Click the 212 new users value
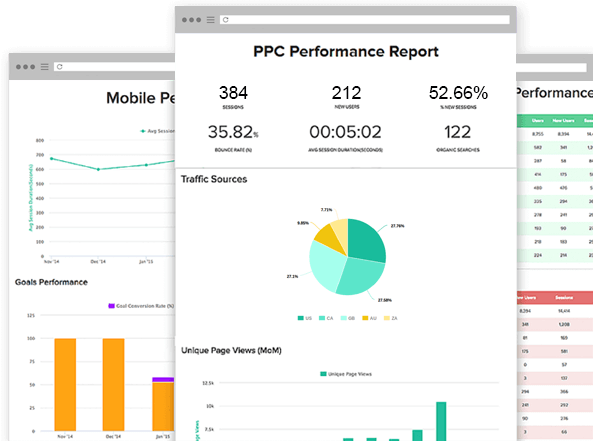The image size is (593, 441). [346, 93]
